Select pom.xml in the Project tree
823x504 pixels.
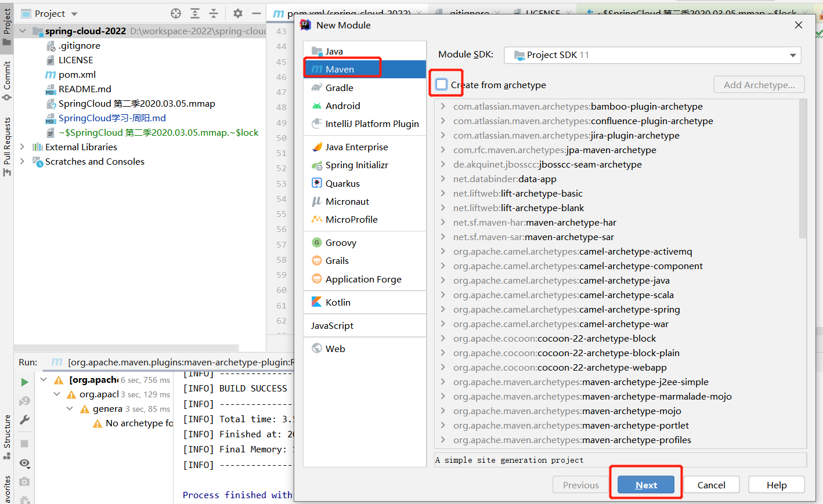pyautogui.click(x=77, y=74)
